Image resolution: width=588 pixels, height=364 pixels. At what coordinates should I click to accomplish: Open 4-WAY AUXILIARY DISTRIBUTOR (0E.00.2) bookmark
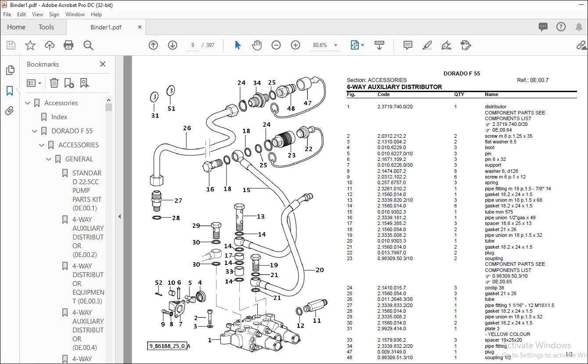point(88,237)
